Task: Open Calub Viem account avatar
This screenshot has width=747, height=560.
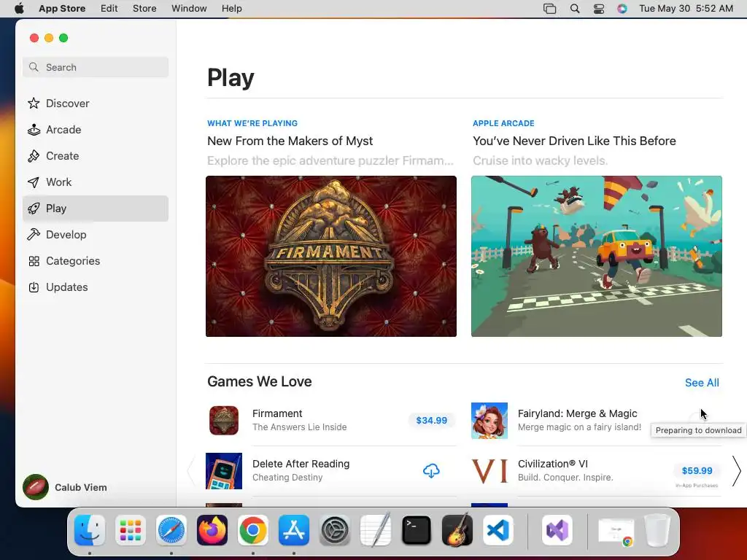Action: coord(36,487)
